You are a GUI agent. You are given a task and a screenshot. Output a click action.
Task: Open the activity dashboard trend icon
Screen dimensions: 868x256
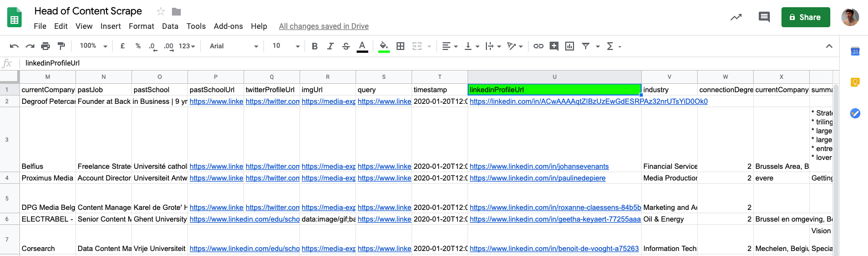[736, 17]
